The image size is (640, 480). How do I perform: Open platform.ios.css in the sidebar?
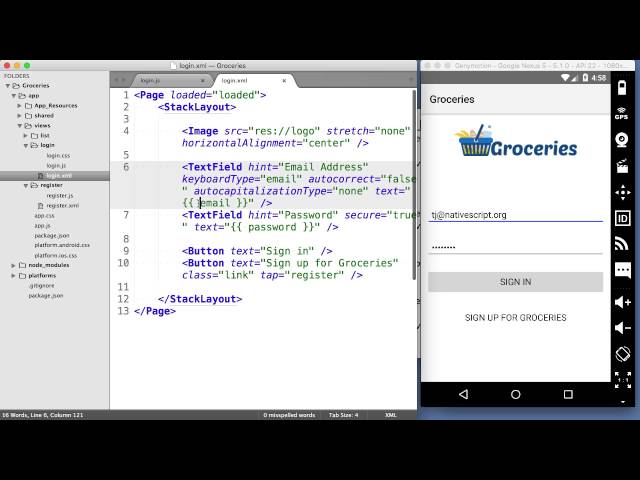(56, 256)
